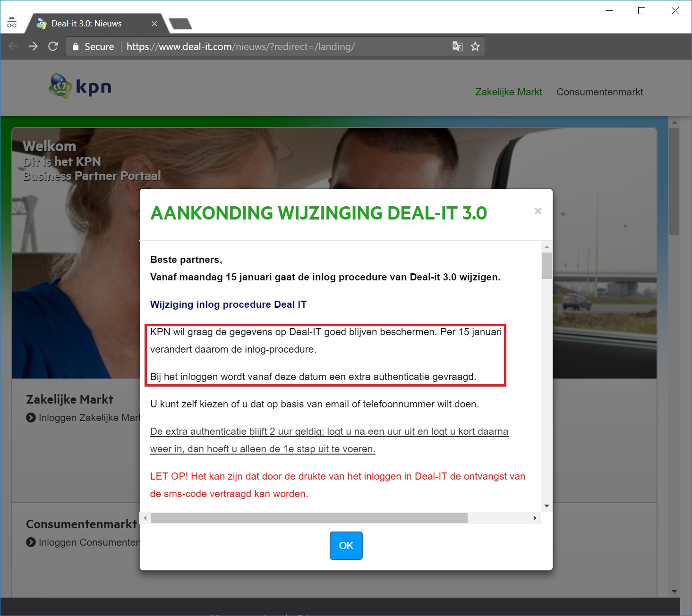Screen dimensions: 692x616
Task: Click the page scrollbar up arrow
Action: coord(674,122)
